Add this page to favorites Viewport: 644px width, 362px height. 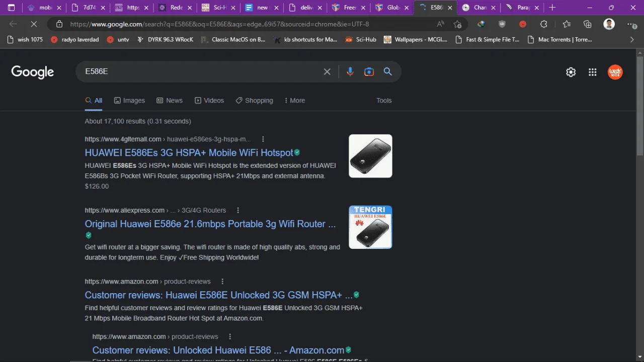tap(457, 24)
